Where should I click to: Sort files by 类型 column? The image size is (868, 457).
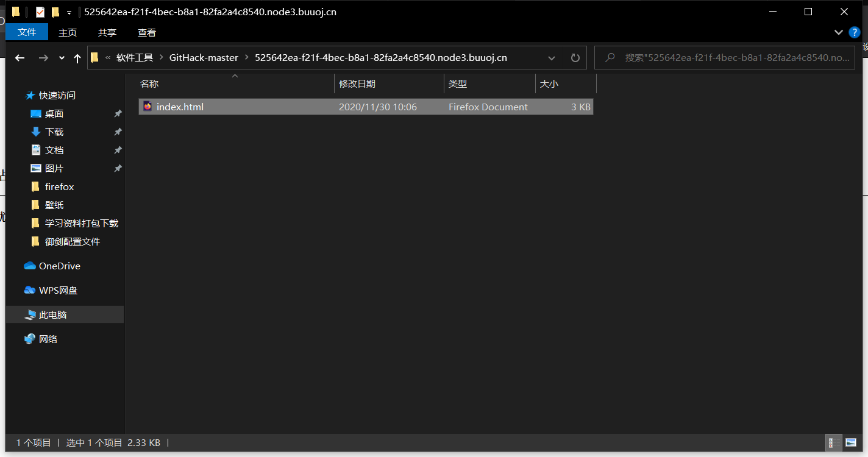[489, 84]
